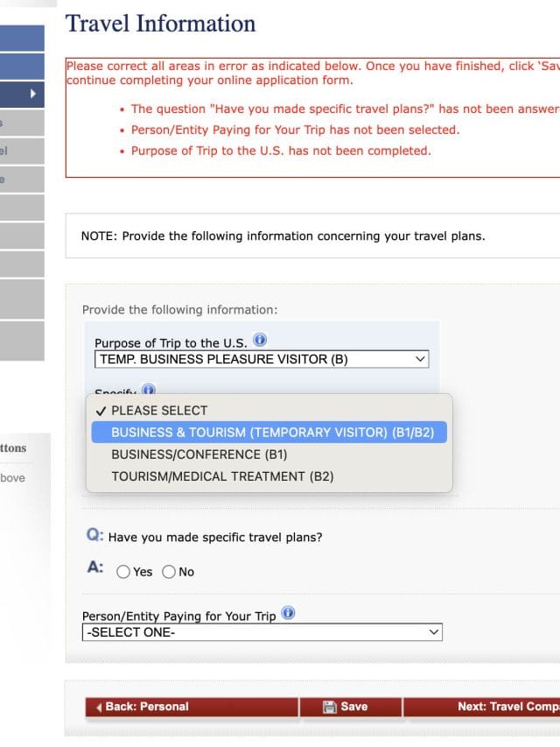Click white arrow on dark blue sidebar tab
This screenshot has height=747, width=560.
point(33,93)
